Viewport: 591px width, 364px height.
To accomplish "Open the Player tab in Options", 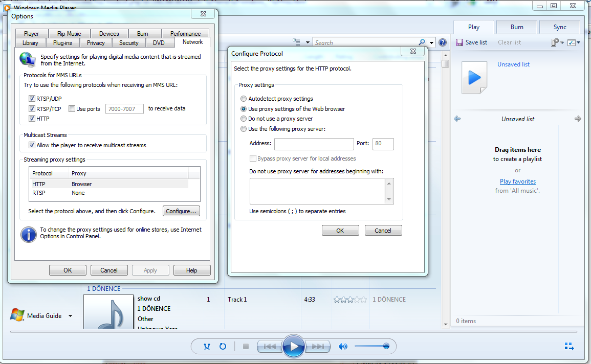I will click(x=31, y=34).
